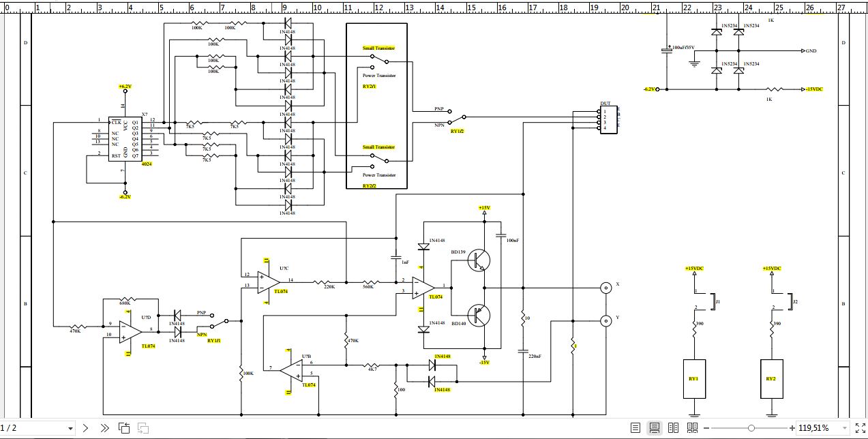Image resolution: width=868 pixels, height=439 pixels.
Task: Enable continuous scrolling page view
Action: [x=655, y=428]
